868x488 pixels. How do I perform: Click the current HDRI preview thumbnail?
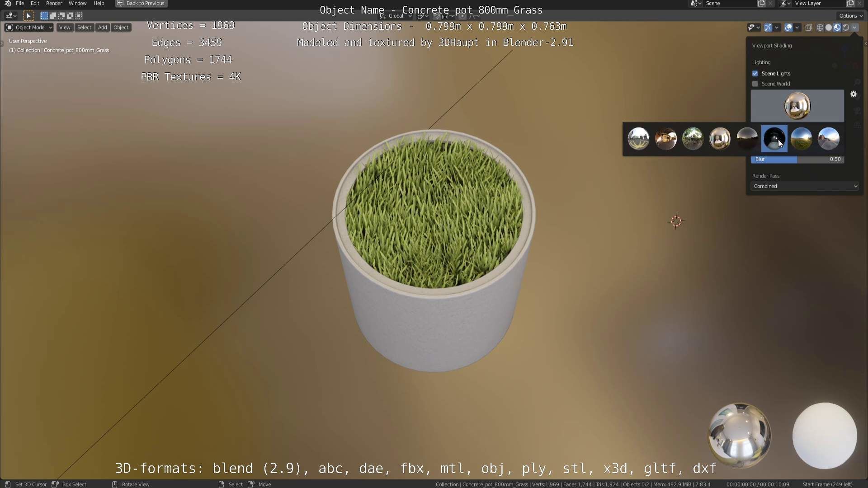pos(797,106)
